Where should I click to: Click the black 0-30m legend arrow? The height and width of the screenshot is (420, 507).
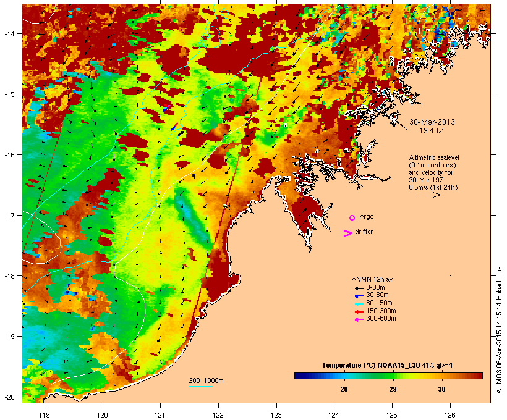[x=359, y=288]
